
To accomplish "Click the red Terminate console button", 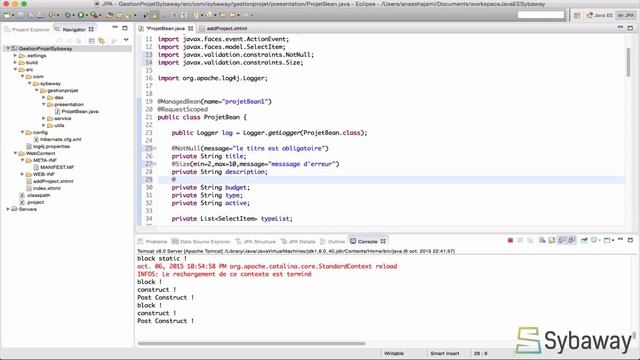I will click(510, 240).
